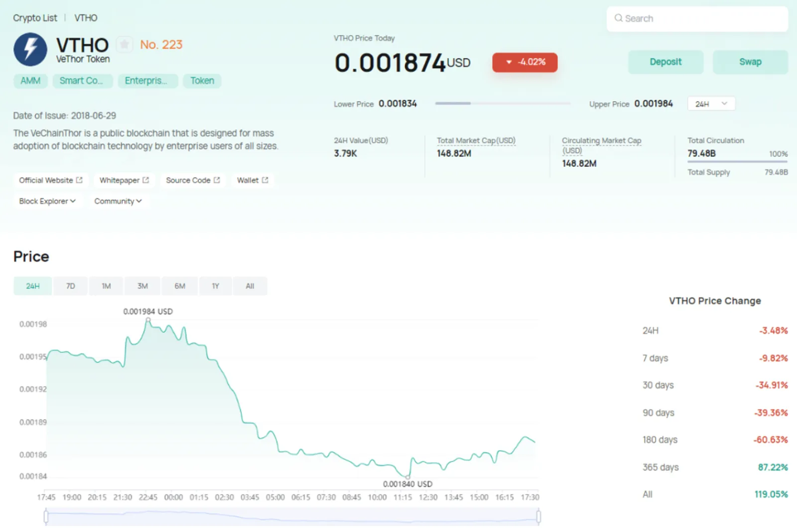797x532 pixels.
Task: Open the Crypto List breadcrumb link
Action: coord(35,18)
